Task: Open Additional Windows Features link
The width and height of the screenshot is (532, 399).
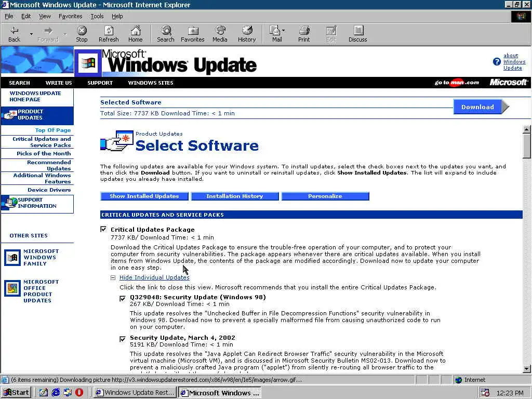Action: tap(42, 179)
